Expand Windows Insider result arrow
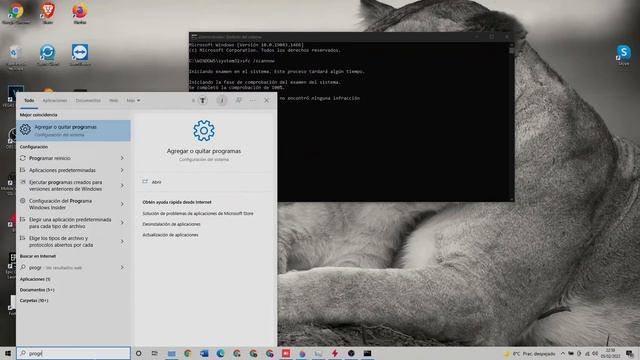Viewport: 640px width, 360px height. 122,204
